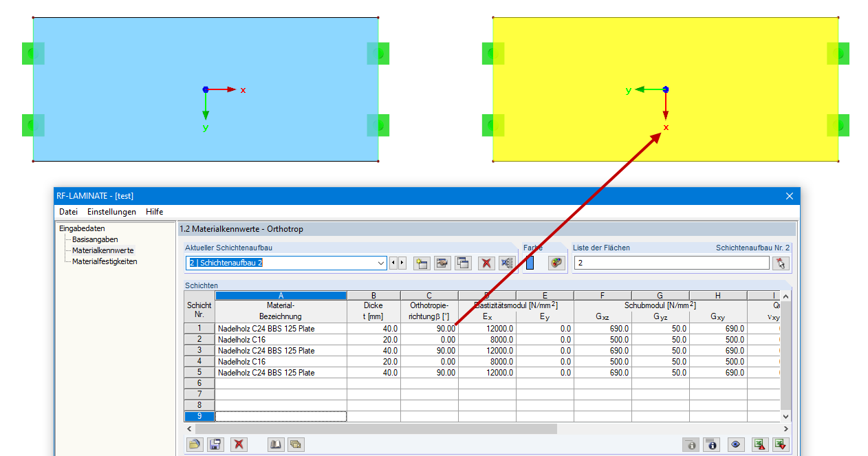Open the Hilfe menu
Screen dimensions: 868x456
[x=154, y=212]
